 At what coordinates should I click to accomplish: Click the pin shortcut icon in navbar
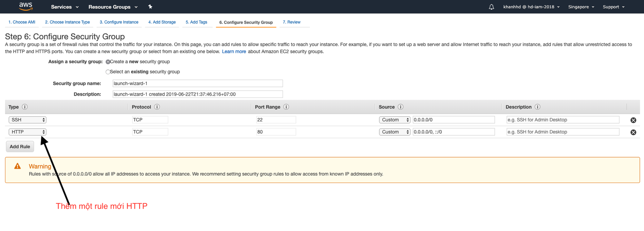pos(150,7)
